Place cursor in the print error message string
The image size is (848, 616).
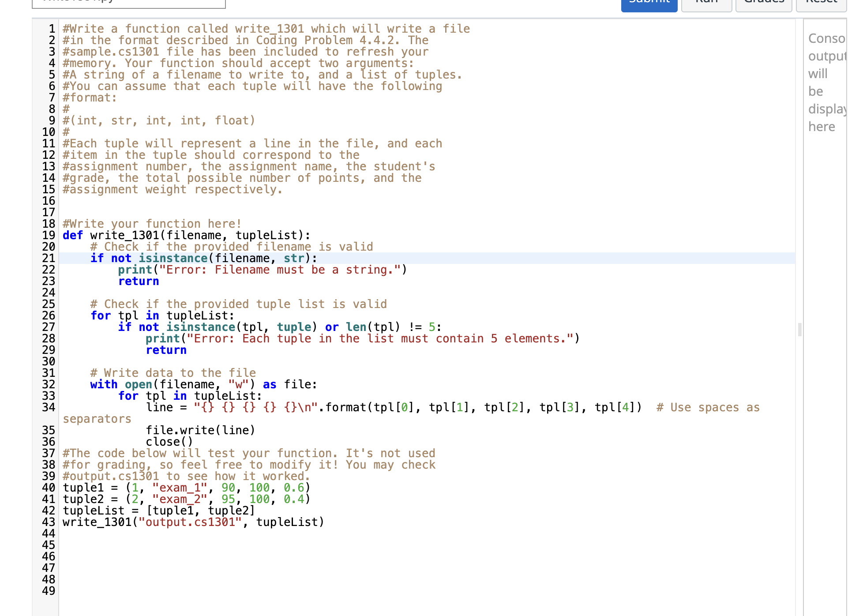(x=282, y=270)
